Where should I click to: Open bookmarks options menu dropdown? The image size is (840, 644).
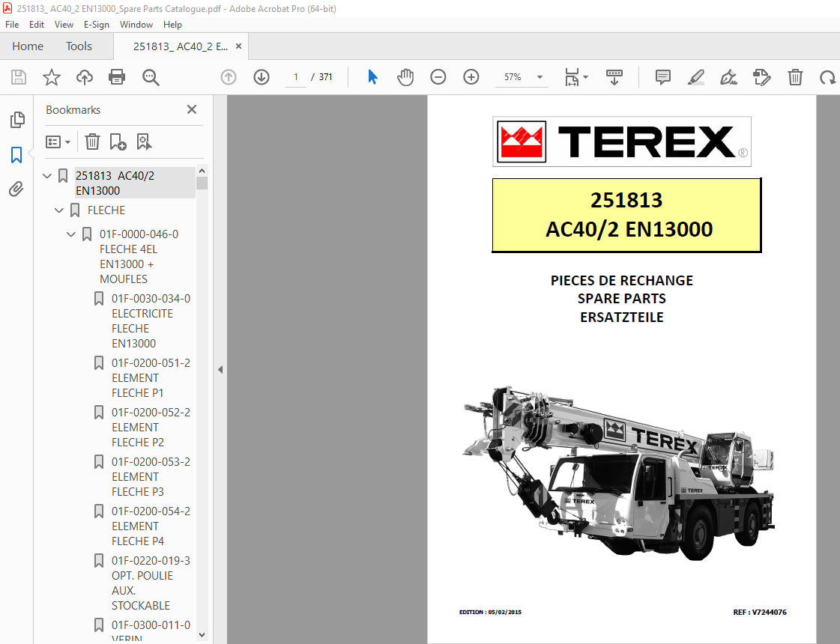tap(58, 142)
